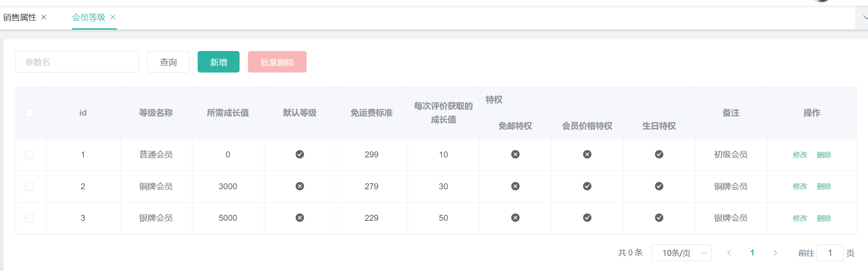Screen dimensions: 868x271
Task: Click the 默认等级 cross icon for 铜牌会员
Action: 300,186
